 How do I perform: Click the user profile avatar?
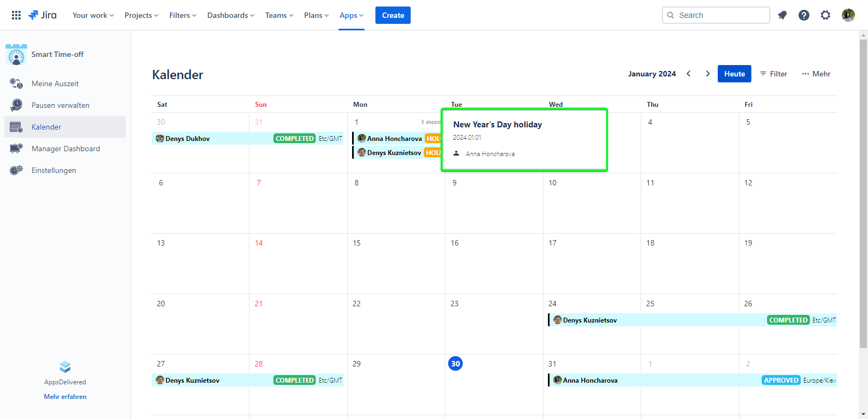(848, 15)
